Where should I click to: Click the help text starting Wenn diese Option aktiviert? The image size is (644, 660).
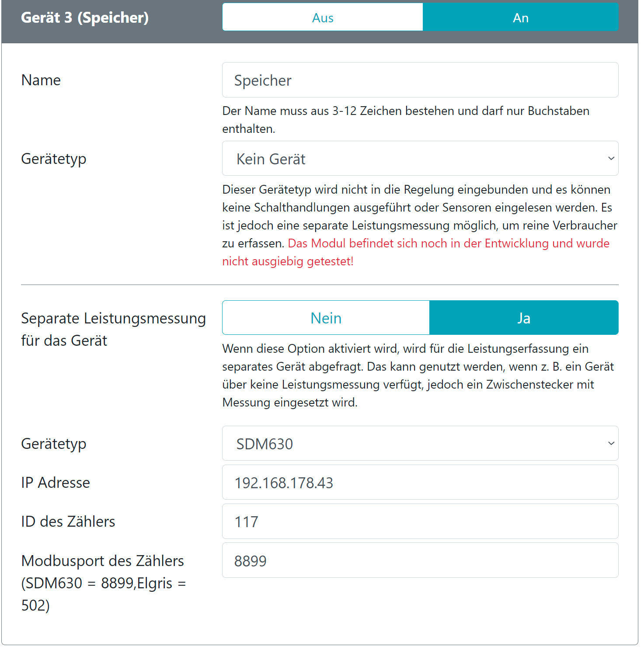418,375
